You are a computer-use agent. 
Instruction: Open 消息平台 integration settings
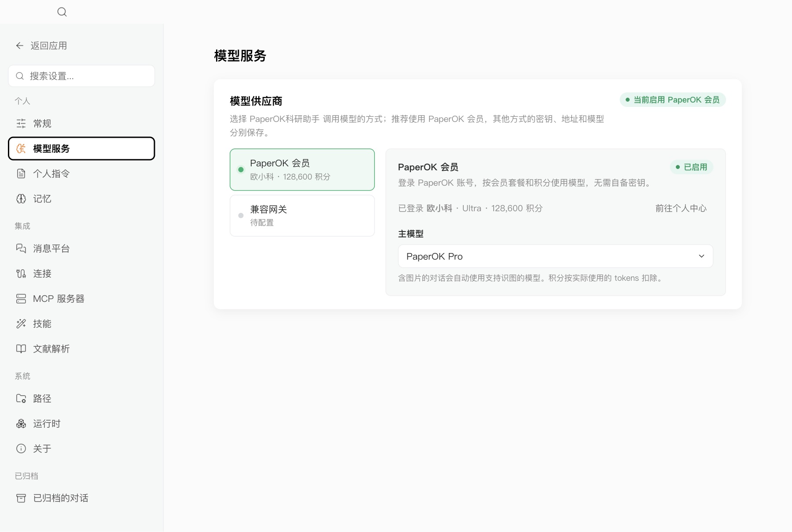click(x=81, y=249)
